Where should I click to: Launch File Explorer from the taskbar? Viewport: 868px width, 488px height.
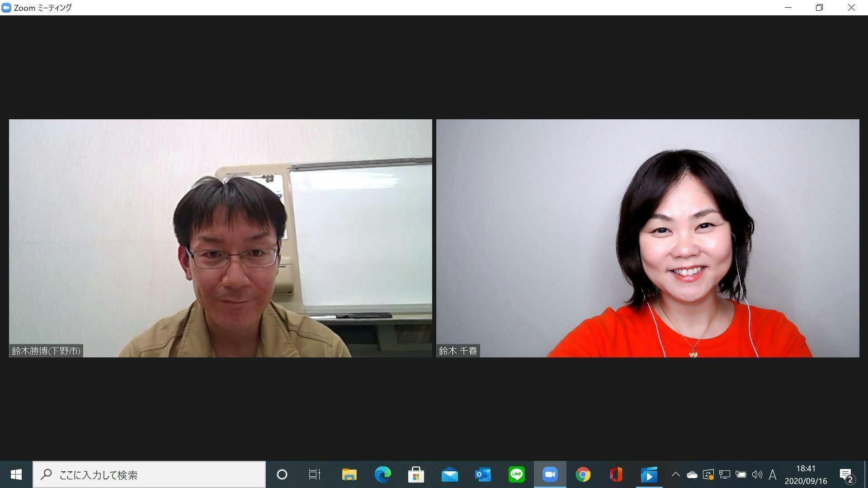tap(349, 474)
